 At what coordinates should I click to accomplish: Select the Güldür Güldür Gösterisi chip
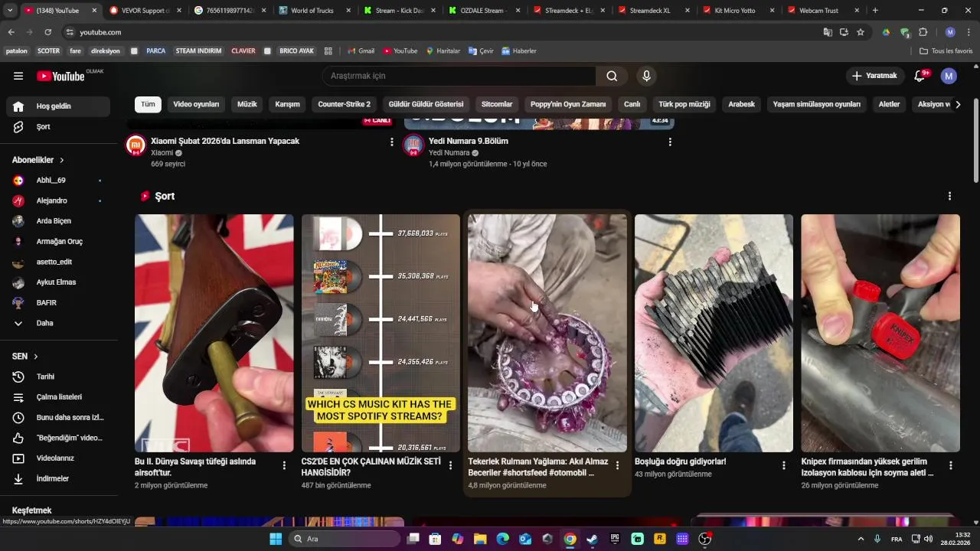(426, 104)
